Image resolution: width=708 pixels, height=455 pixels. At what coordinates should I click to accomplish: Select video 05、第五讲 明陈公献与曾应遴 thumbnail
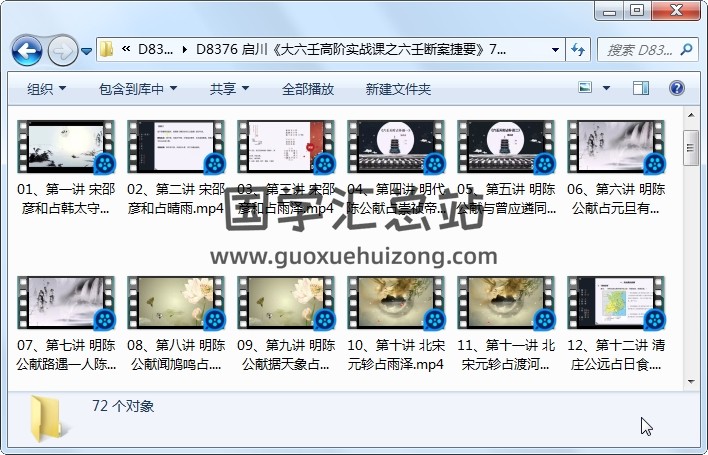point(506,146)
